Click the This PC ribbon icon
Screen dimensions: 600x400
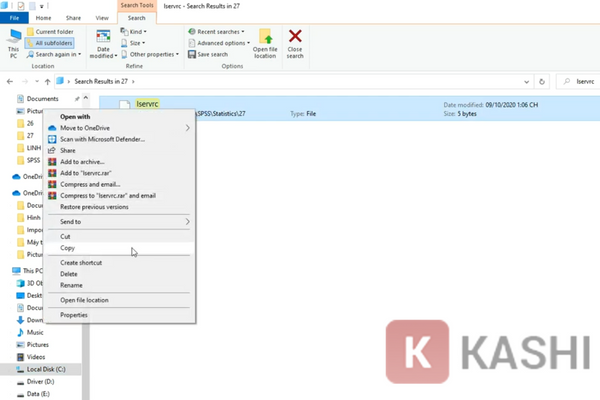pyautogui.click(x=13, y=39)
